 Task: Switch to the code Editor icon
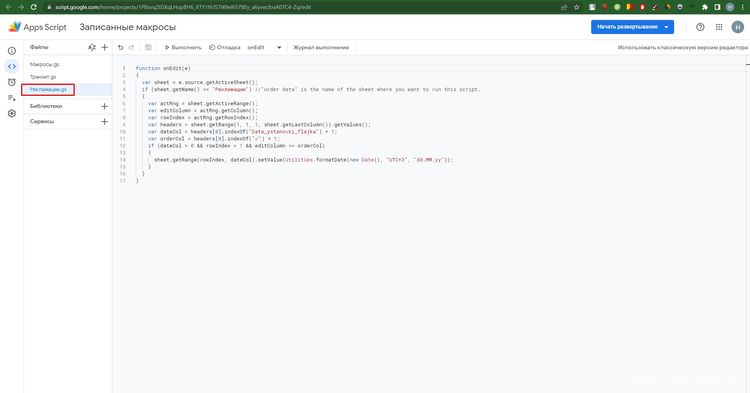click(11, 66)
